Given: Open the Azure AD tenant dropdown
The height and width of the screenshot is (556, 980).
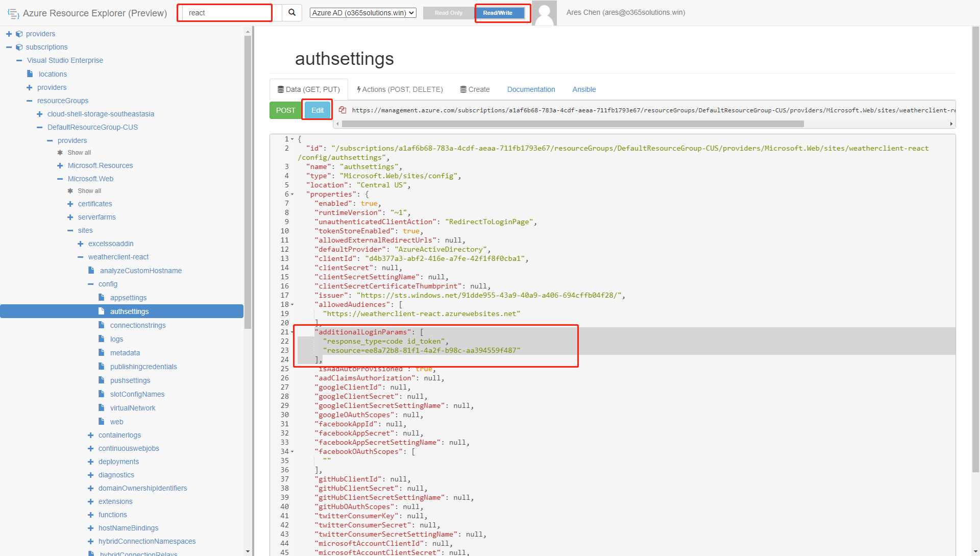Looking at the screenshot, I should click(x=363, y=13).
